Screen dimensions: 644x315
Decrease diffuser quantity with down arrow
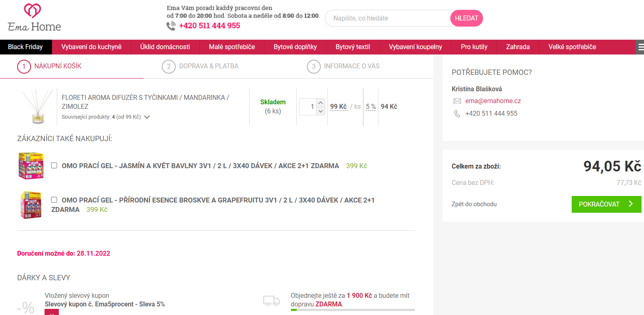[321, 111]
